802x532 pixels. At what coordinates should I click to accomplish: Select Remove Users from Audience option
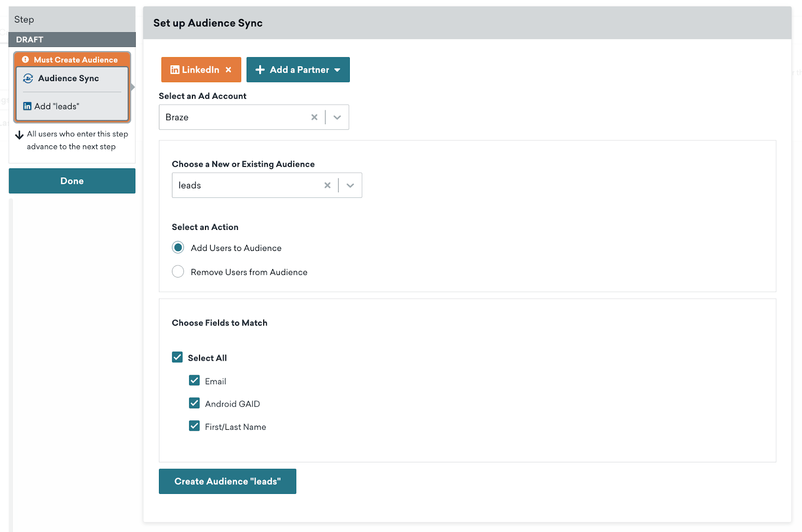tap(178, 272)
